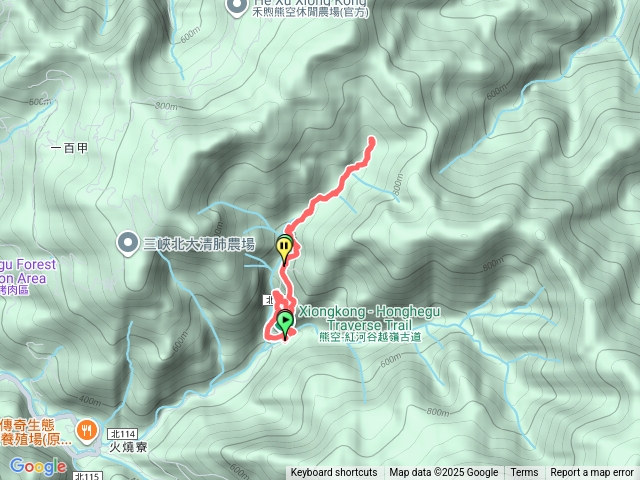The height and width of the screenshot is (480, 640).
Task: Click the end of the red track
Action: (371, 141)
